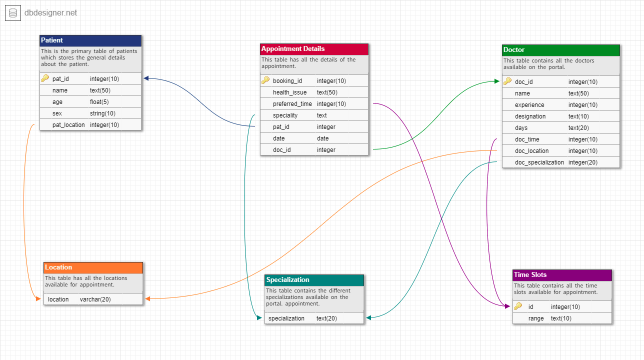Viewport: 644px width, 360px height.
Task: Select the Time Slots table header
Action: tap(562, 275)
